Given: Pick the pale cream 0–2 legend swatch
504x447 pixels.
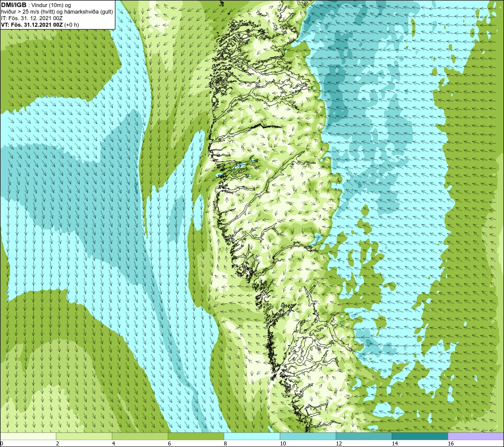Looking at the screenshot, I should click(x=28, y=436).
